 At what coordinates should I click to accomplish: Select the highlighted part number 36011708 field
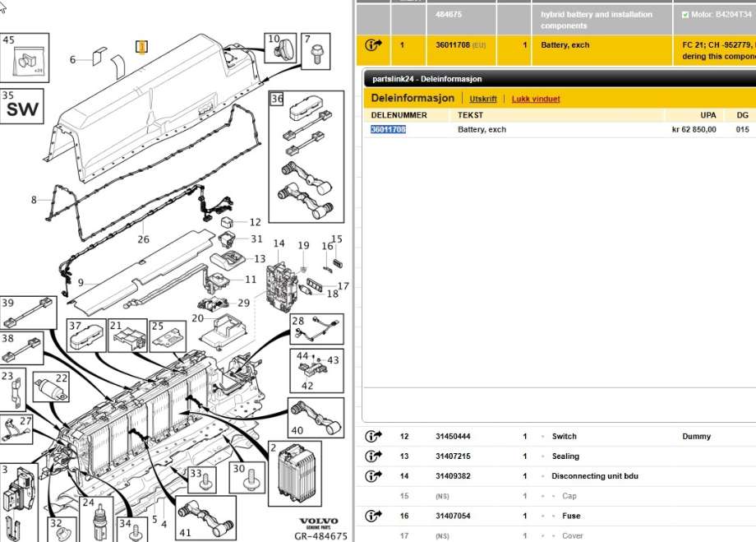click(x=388, y=129)
